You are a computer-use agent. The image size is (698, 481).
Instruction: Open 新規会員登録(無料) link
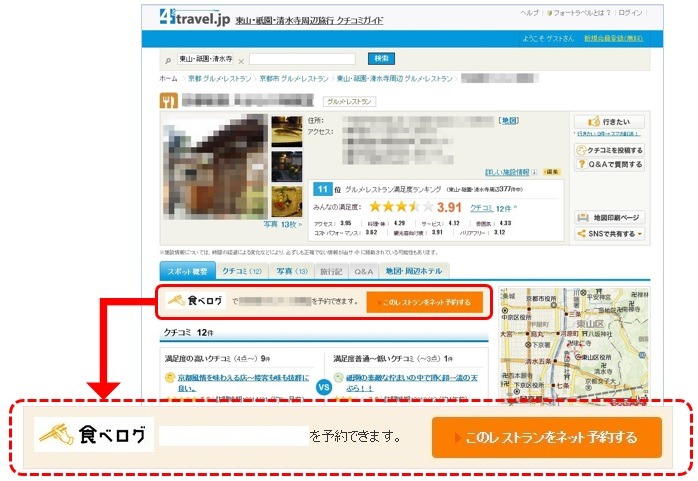614,38
